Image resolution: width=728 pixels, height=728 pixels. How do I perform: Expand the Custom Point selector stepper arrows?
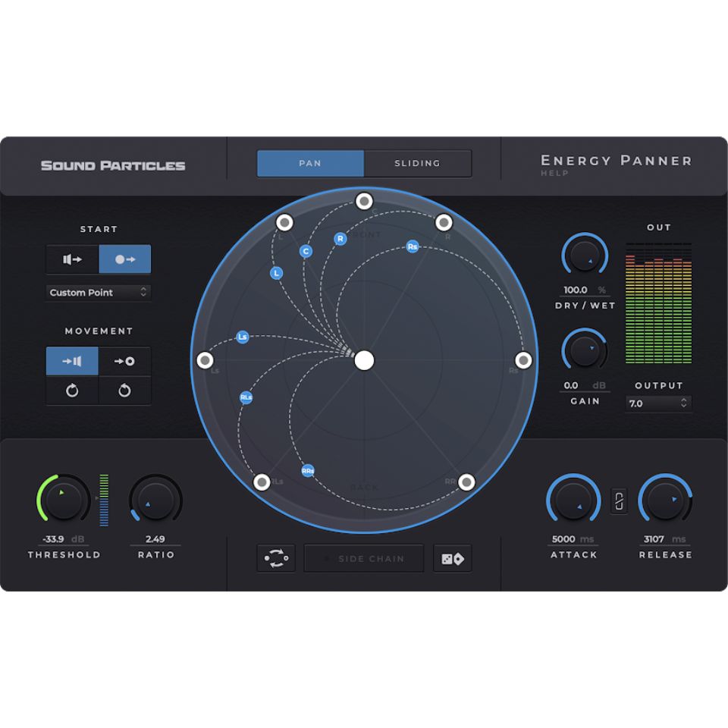click(144, 293)
